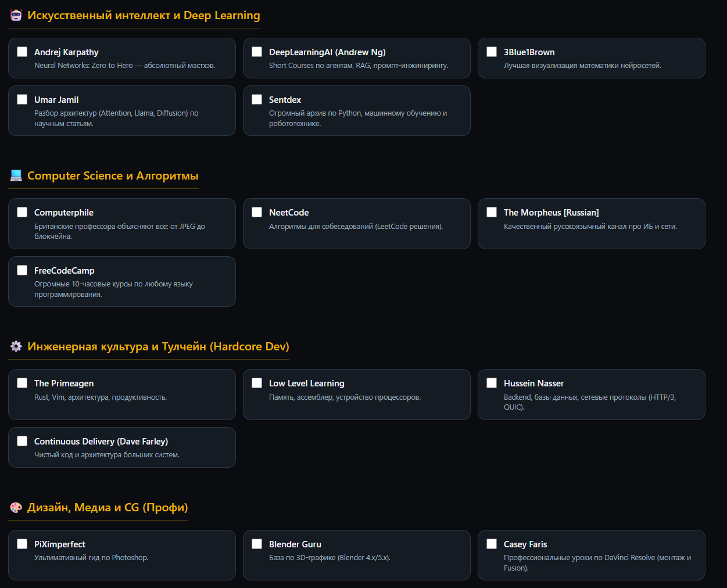Mark The Primeagen checkbox
Image resolution: width=727 pixels, height=588 pixels.
click(22, 383)
